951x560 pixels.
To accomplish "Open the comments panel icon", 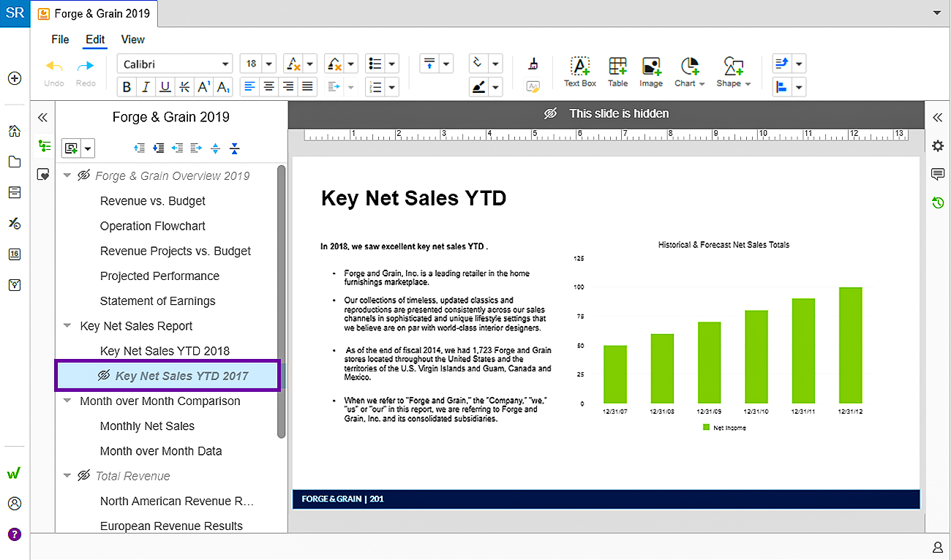I will [938, 174].
